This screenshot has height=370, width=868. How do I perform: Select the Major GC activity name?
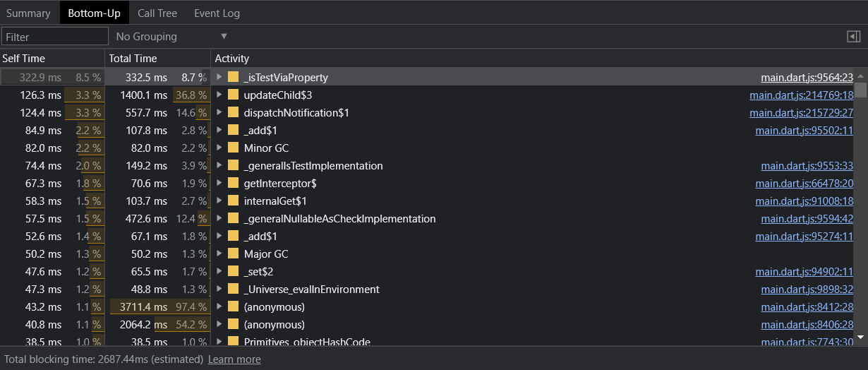[266, 253]
